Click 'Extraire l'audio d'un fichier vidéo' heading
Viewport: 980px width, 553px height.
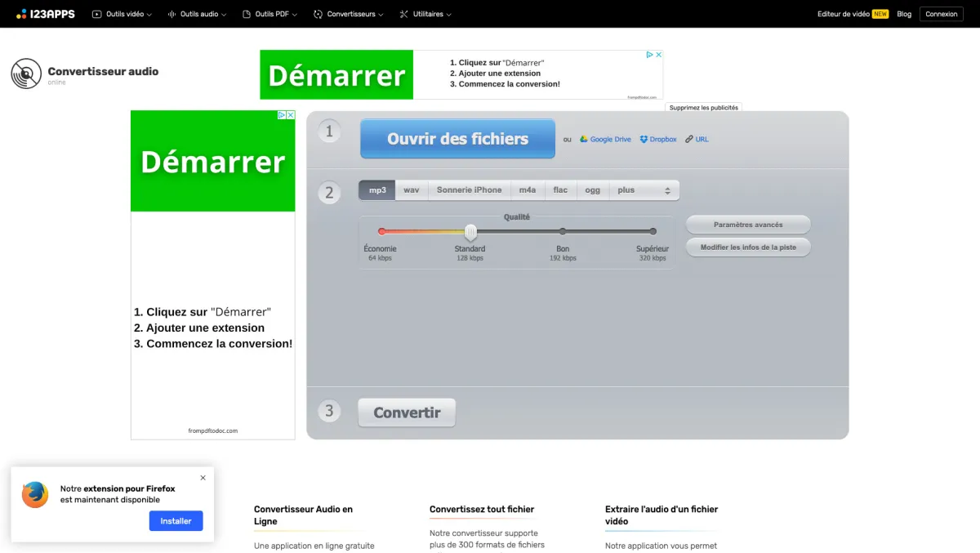pyautogui.click(x=661, y=515)
